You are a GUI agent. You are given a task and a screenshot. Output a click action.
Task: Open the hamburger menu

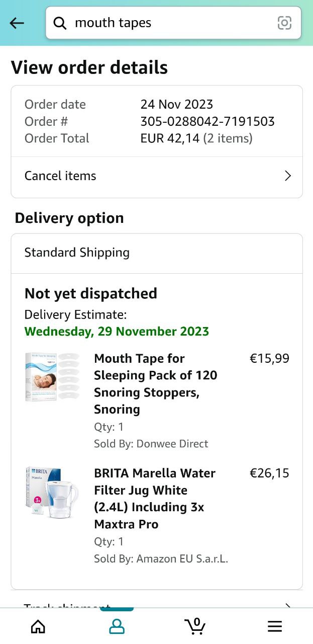click(274, 626)
